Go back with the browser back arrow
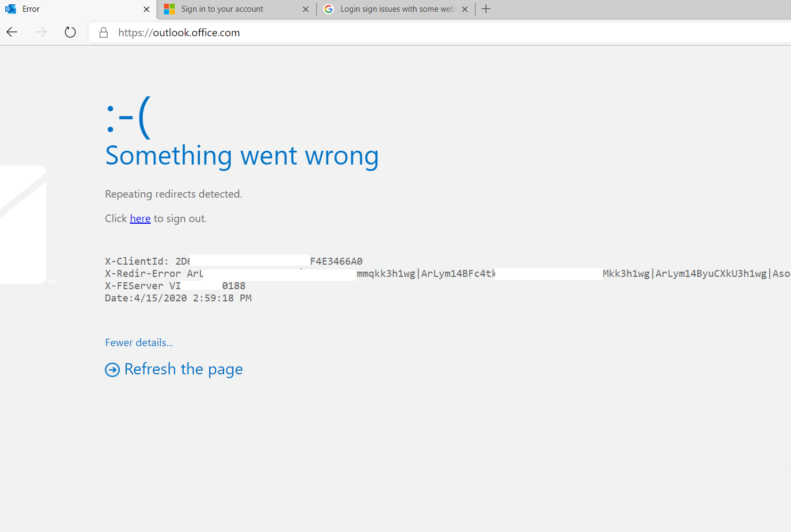This screenshot has width=791, height=532. pyautogui.click(x=12, y=32)
